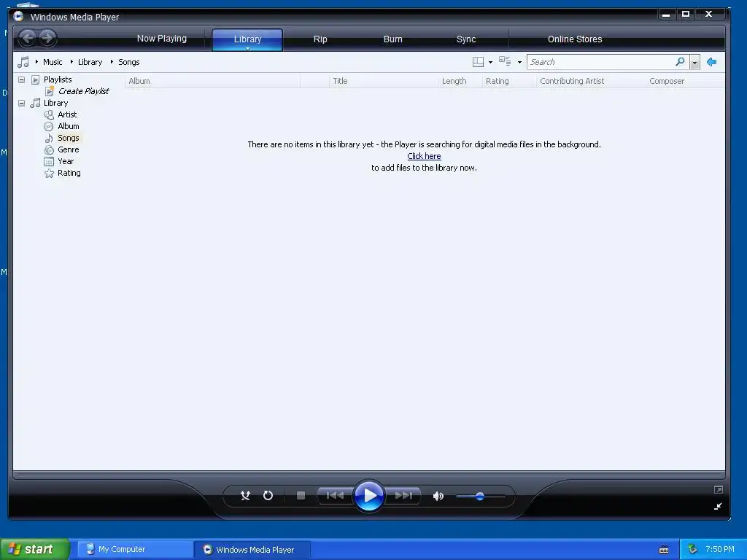Collapse the Playlists tree node
Viewport: 747px width, 560px height.
pos(21,79)
